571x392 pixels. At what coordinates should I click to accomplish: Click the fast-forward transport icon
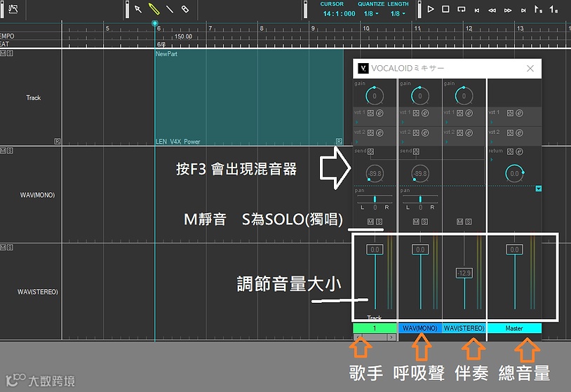pyautogui.click(x=508, y=11)
